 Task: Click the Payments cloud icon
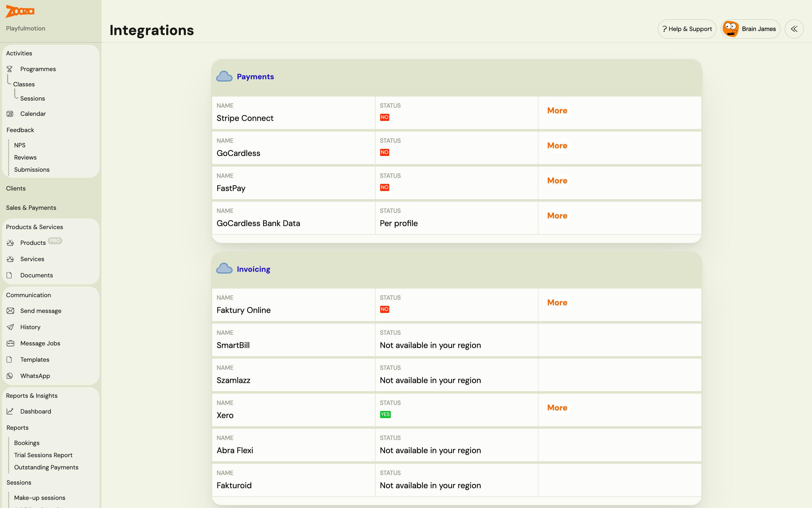pyautogui.click(x=224, y=76)
